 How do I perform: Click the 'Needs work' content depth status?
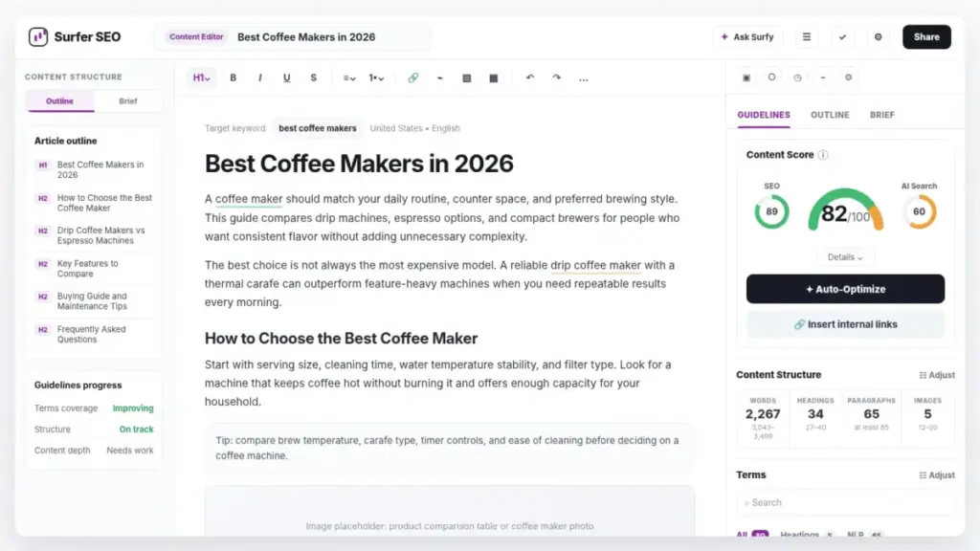[x=130, y=451]
